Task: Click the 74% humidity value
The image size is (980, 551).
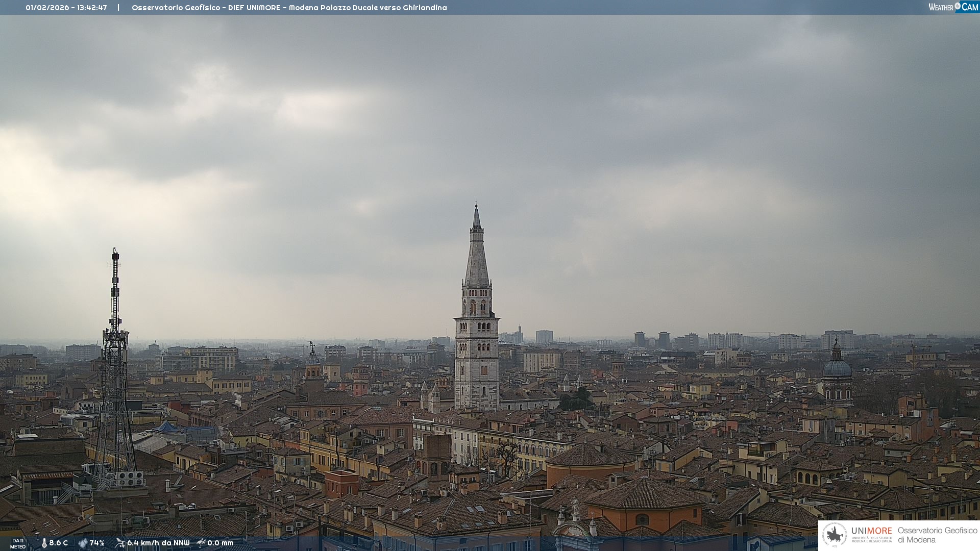Action: coord(97,543)
